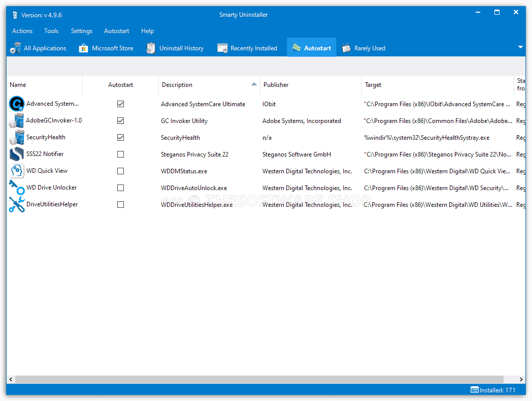This screenshot has height=401, width=532.
Task: Click the scroll right arrow
Action: click(521, 379)
